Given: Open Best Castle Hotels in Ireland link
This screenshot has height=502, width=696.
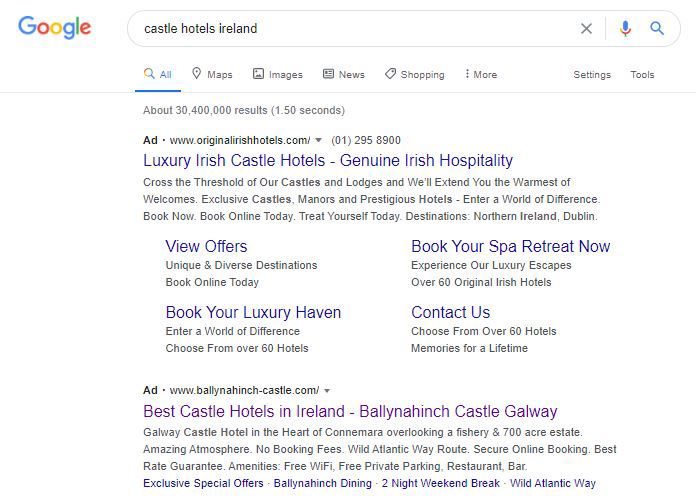Looking at the screenshot, I should pyautogui.click(x=350, y=412).
